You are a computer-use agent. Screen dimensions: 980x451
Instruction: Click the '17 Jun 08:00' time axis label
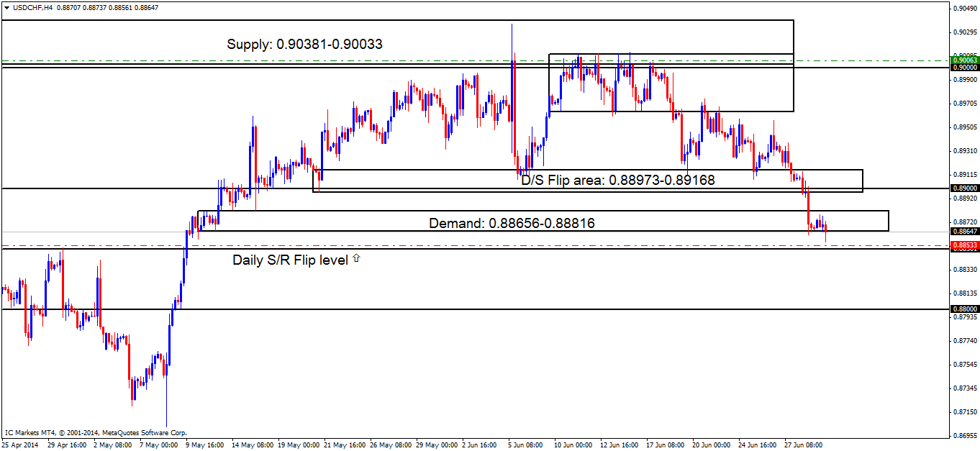coord(666,445)
